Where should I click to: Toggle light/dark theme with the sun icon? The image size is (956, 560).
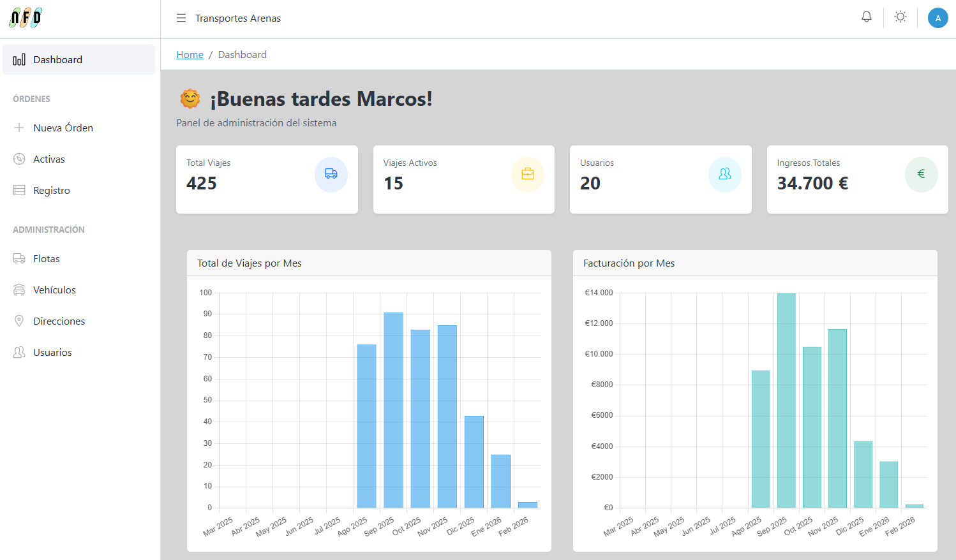click(900, 17)
